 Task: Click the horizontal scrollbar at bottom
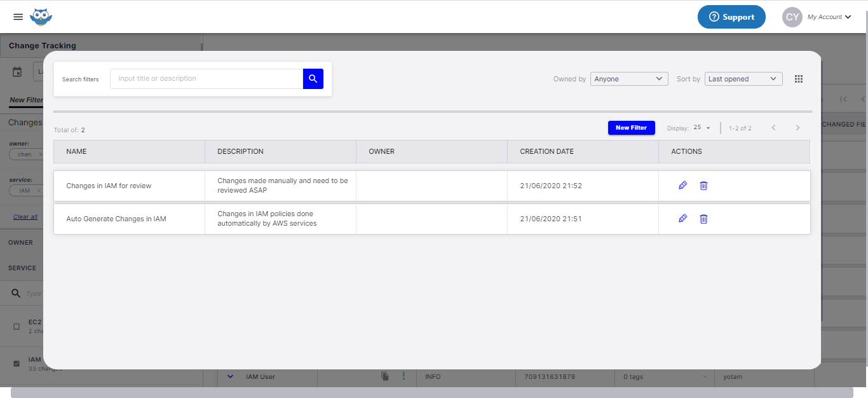point(432,392)
